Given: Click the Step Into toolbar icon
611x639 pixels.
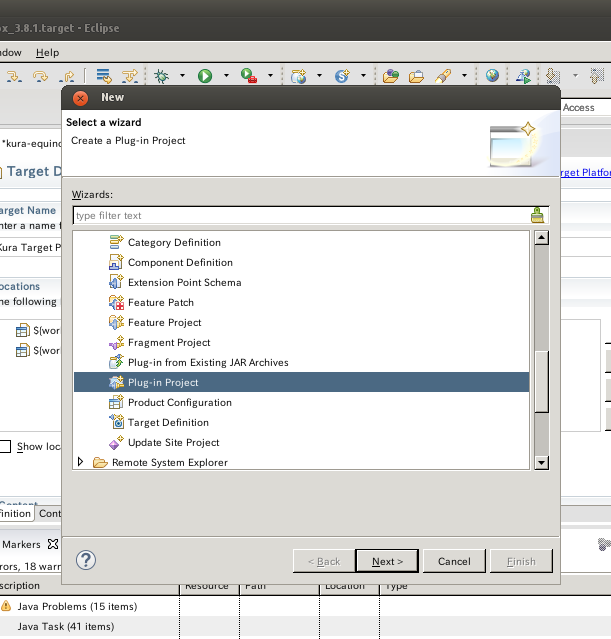Looking at the screenshot, I should coord(14,76).
